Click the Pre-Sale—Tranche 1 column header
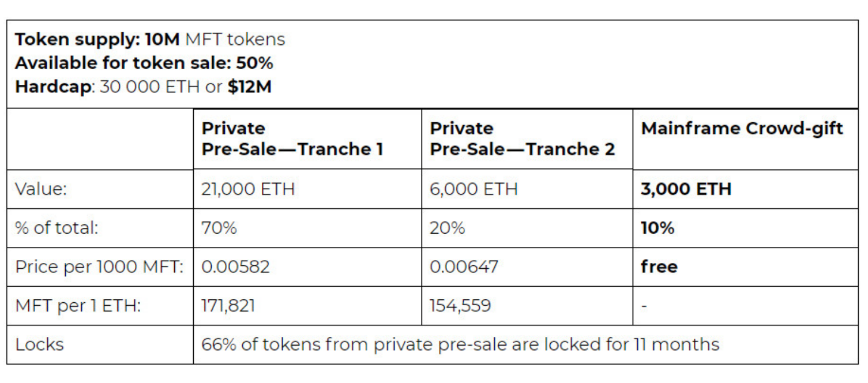The width and height of the screenshot is (868, 383). pyautogui.click(x=292, y=139)
